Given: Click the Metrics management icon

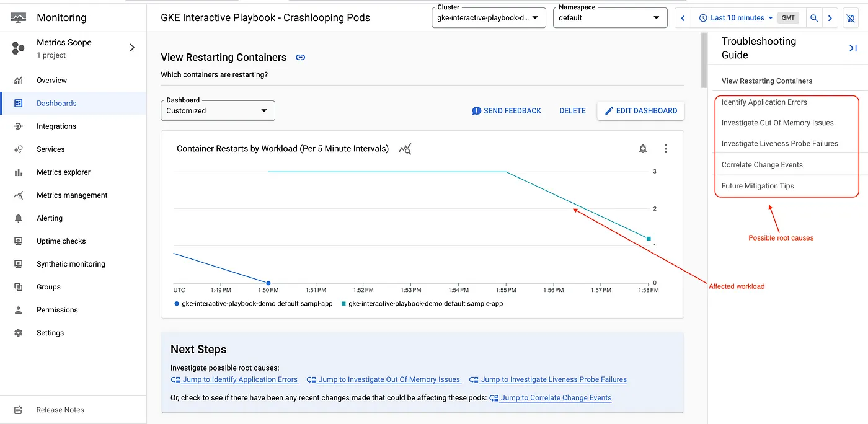Looking at the screenshot, I should pos(19,195).
